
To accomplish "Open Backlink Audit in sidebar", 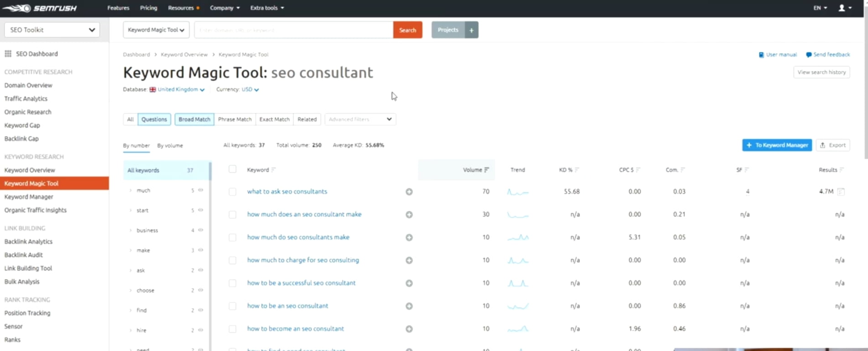I will pos(23,255).
